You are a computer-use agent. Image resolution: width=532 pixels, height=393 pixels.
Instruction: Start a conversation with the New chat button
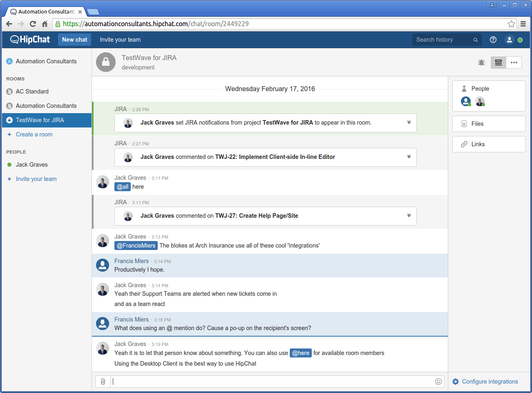pos(74,40)
